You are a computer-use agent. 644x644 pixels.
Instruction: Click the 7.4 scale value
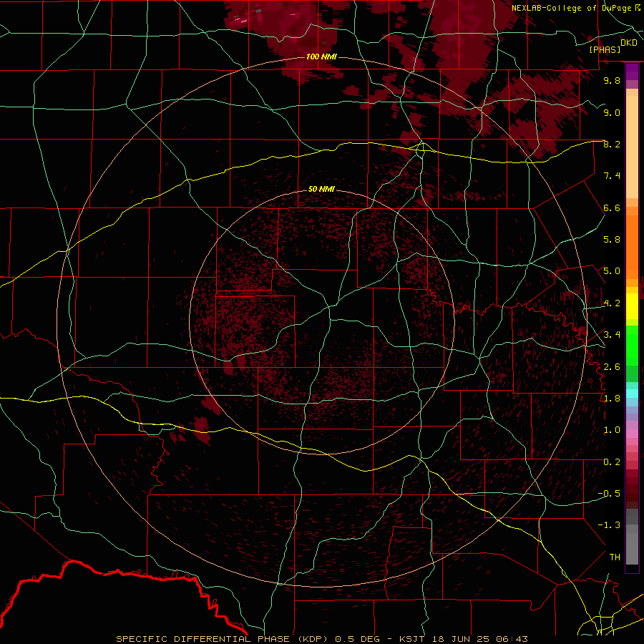pos(612,176)
